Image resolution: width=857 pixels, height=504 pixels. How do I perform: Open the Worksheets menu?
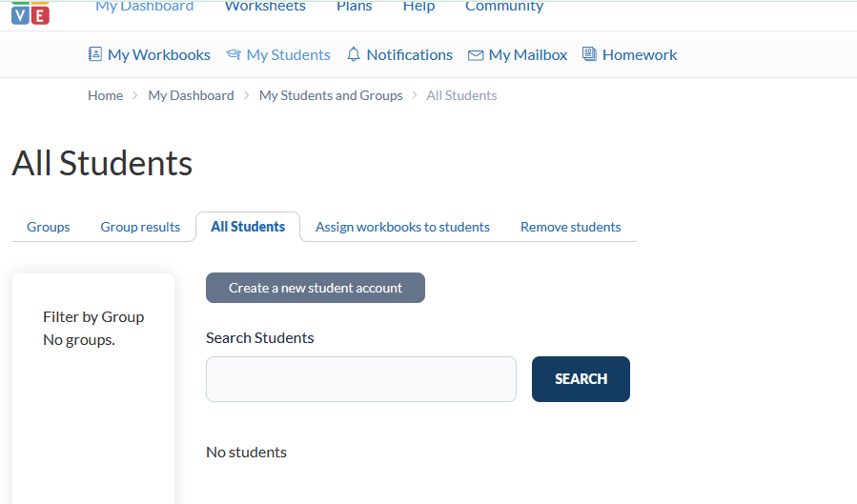(x=265, y=7)
